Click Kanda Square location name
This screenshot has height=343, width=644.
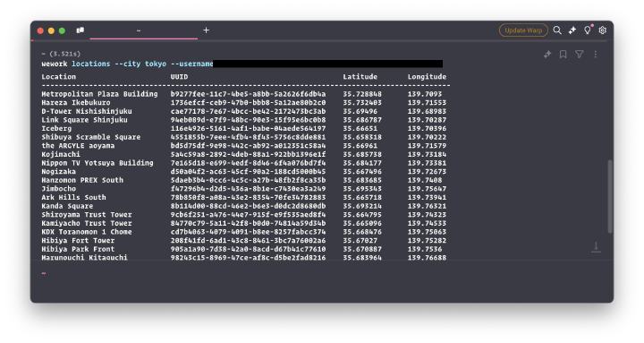[67, 206]
